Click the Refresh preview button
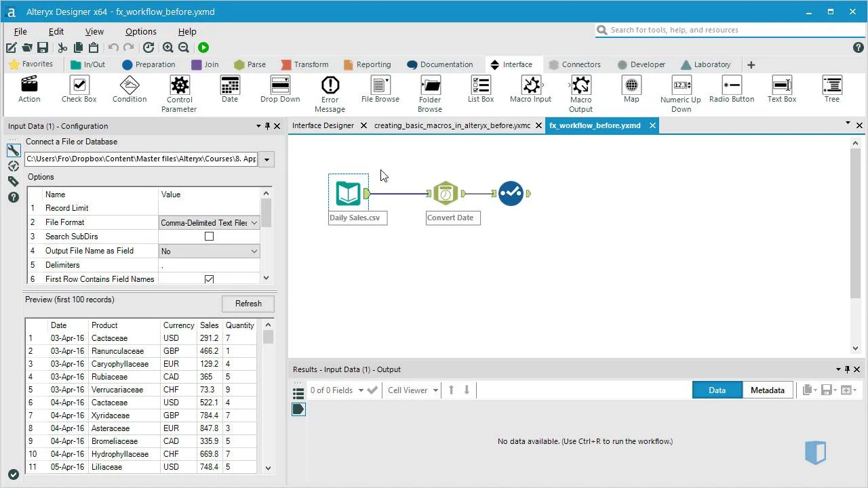The height and width of the screenshot is (488, 868). [248, 304]
